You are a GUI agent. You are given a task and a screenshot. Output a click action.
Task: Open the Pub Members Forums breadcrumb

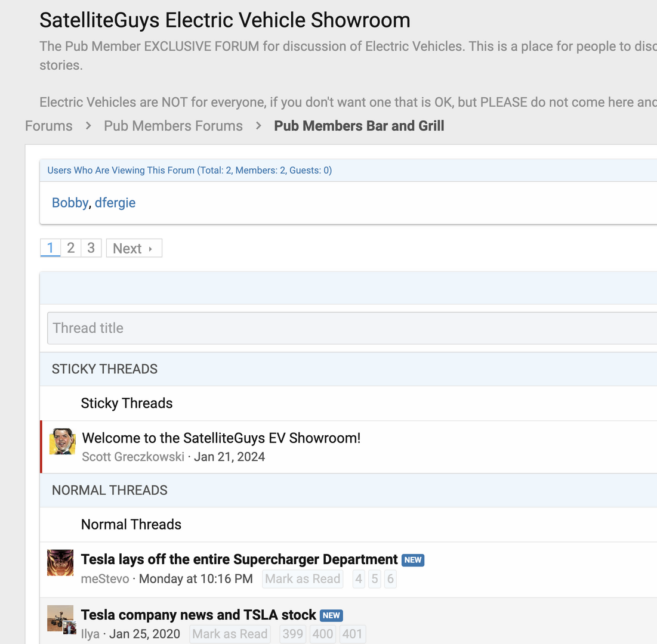coord(173,126)
